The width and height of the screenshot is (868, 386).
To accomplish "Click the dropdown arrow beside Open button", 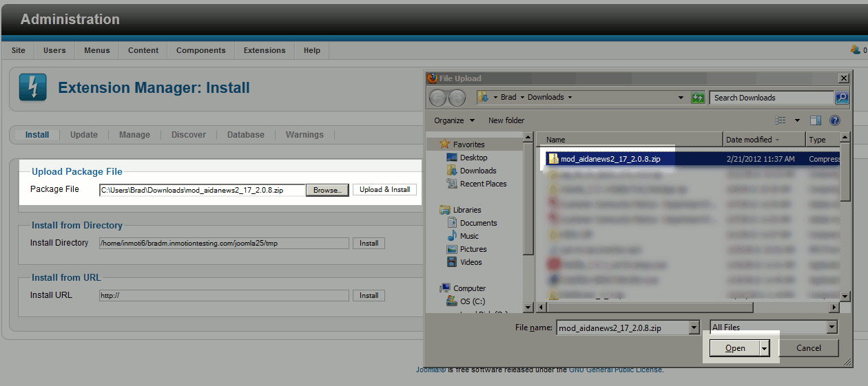I will [764, 348].
